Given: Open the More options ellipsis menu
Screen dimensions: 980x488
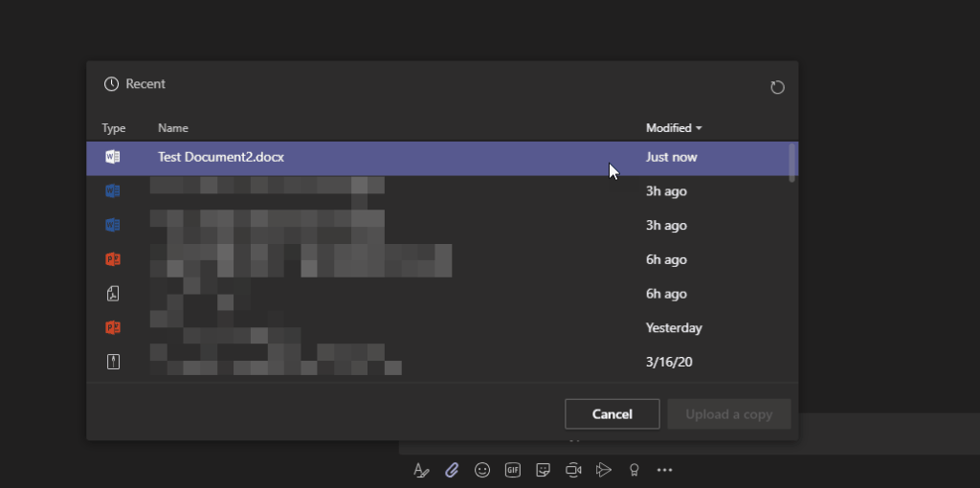Looking at the screenshot, I should coord(664,470).
